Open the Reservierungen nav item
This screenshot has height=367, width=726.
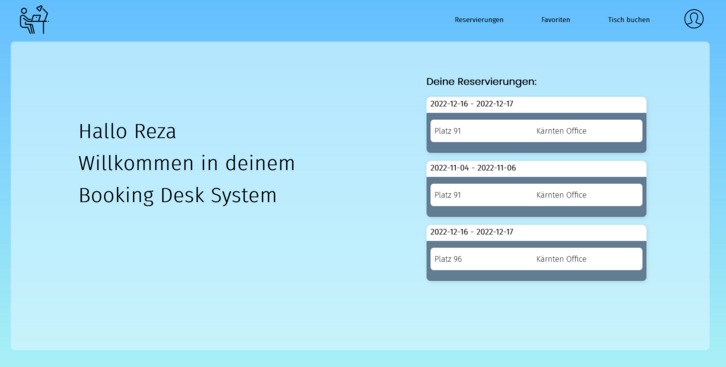pyautogui.click(x=479, y=20)
